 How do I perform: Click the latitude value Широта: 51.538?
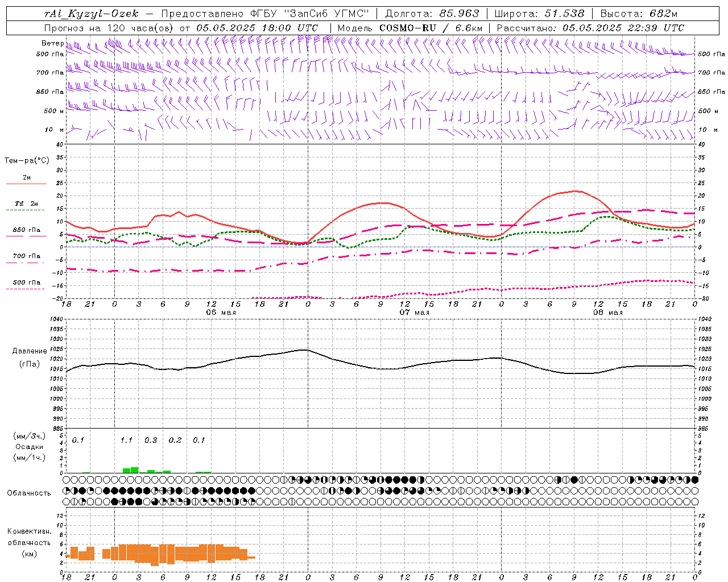(540, 14)
